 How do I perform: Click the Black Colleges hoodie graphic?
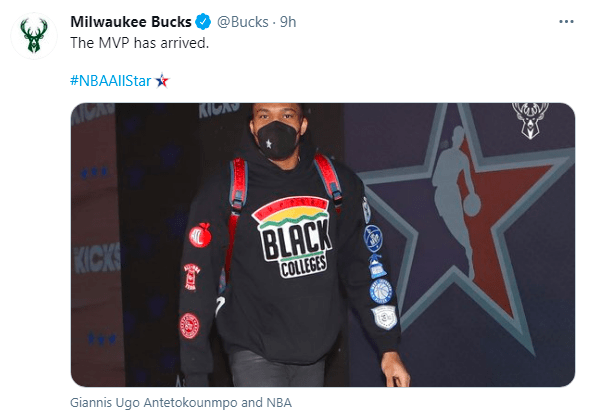(293, 237)
